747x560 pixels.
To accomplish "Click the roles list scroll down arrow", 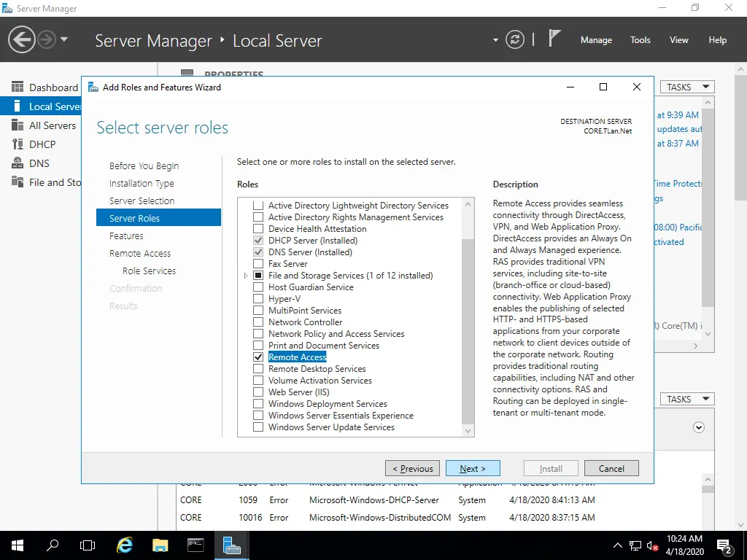I will click(x=468, y=431).
